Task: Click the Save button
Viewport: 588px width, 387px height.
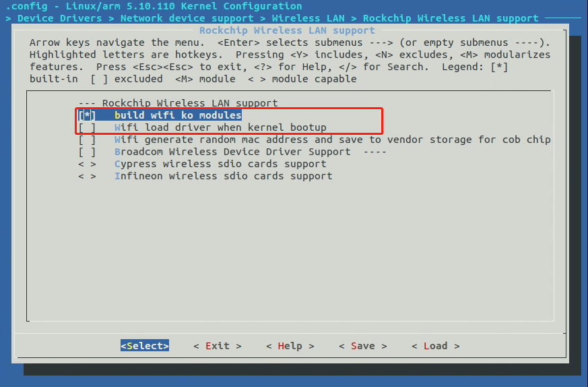Action: point(362,346)
